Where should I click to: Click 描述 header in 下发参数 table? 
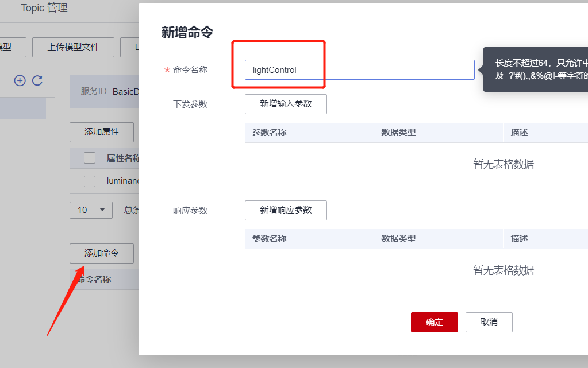pyautogui.click(x=519, y=133)
